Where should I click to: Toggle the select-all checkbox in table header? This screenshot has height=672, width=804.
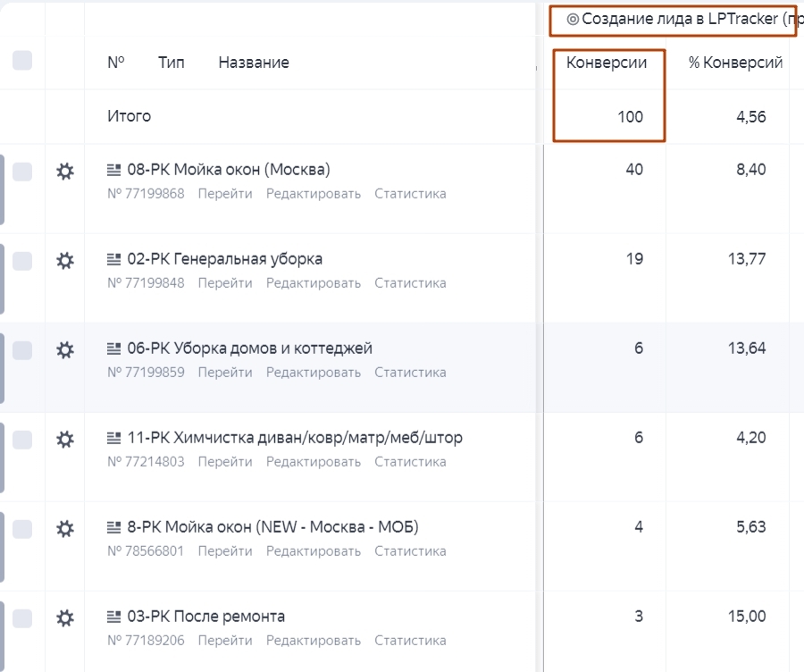coord(22,61)
